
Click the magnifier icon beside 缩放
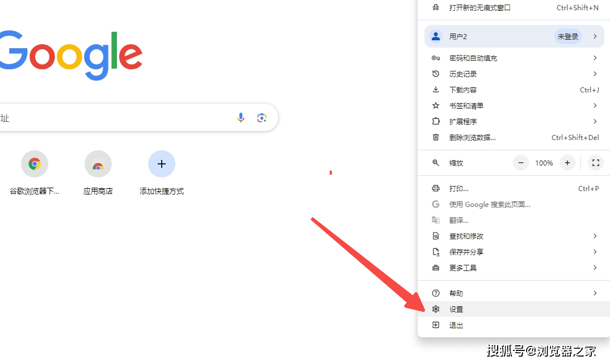pos(436,163)
